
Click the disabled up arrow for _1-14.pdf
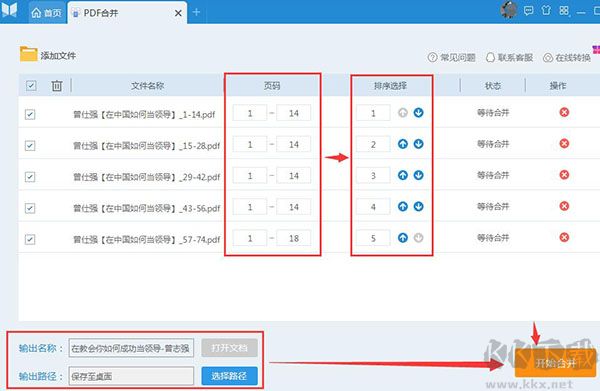pos(403,113)
